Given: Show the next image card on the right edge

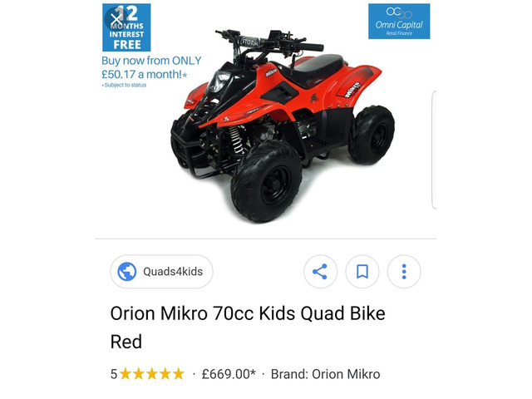Looking at the screenshot, I should pyautogui.click(x=434, y=150).
